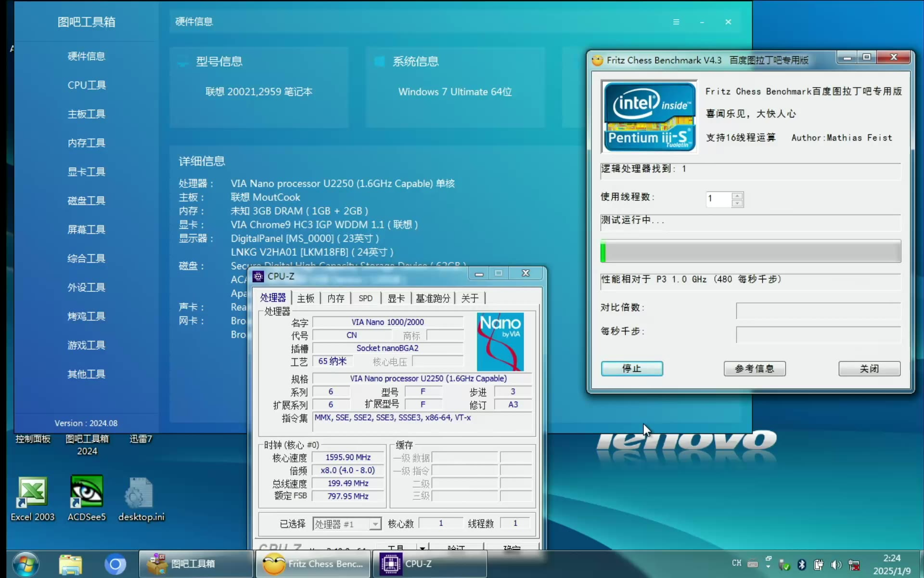The width and height of the screenshot is (924, 578).
Task: Switch to Fritz Chess Benchmark taskbar button
Action: pos(314,564)
